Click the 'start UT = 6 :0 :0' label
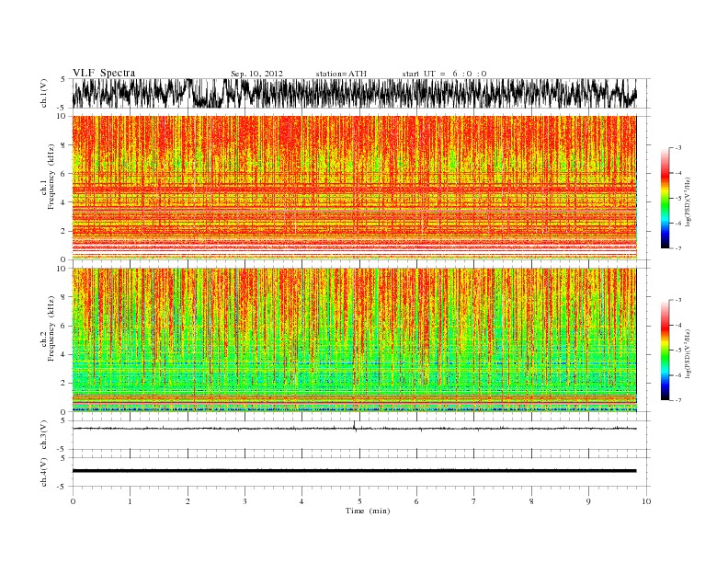Image resolution: width=728 pixels, height=563 pixels. (x=444, y=74)
